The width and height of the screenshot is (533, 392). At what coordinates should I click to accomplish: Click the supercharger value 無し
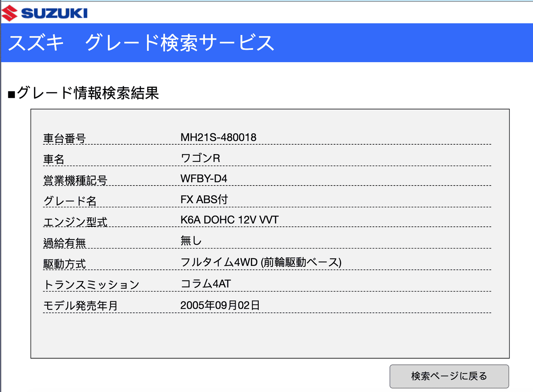click(191, 241)
